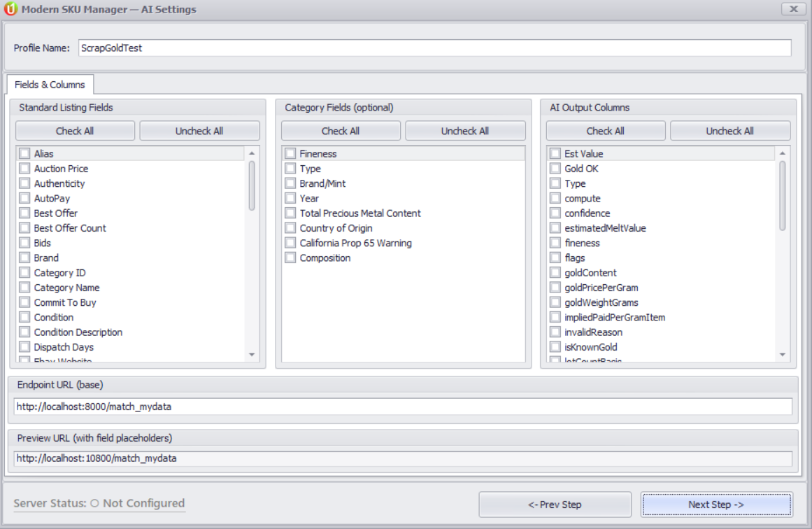Viewport: 812px width, 529px height.
Task: Click the Standard Listing Fields scrollbar thumb
Action: [x=252, y=185]
